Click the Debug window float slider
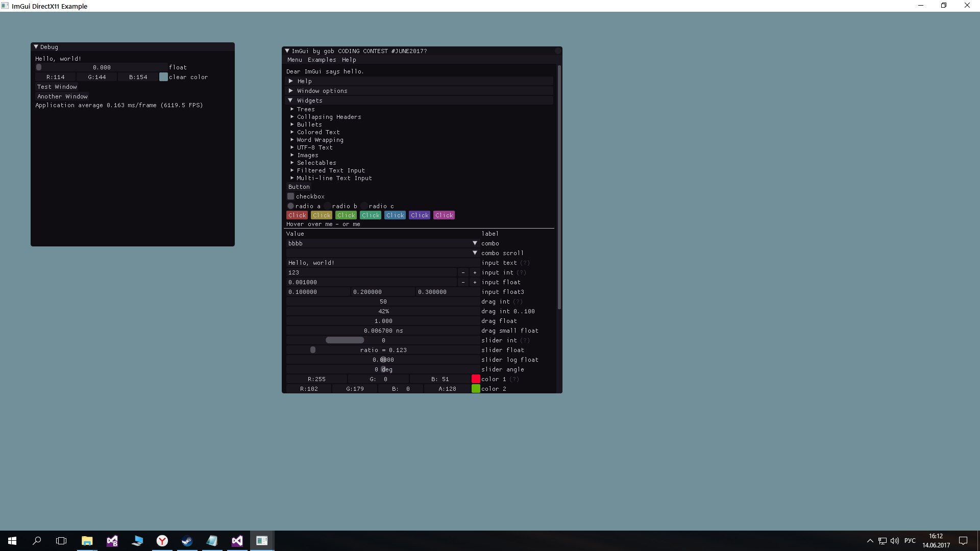The height and width of the screenshot is (551, 980). pos(102,67)
